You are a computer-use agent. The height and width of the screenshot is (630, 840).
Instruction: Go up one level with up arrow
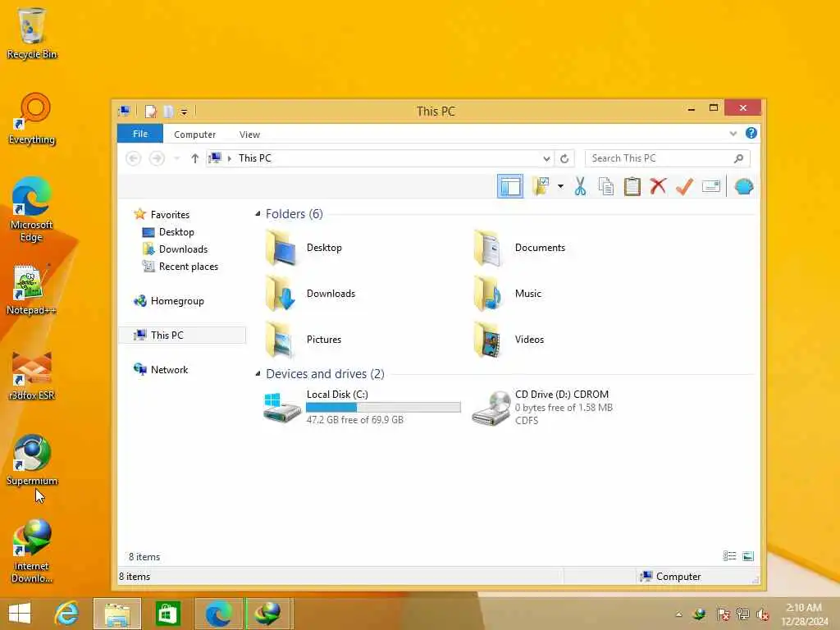point(195,158)
